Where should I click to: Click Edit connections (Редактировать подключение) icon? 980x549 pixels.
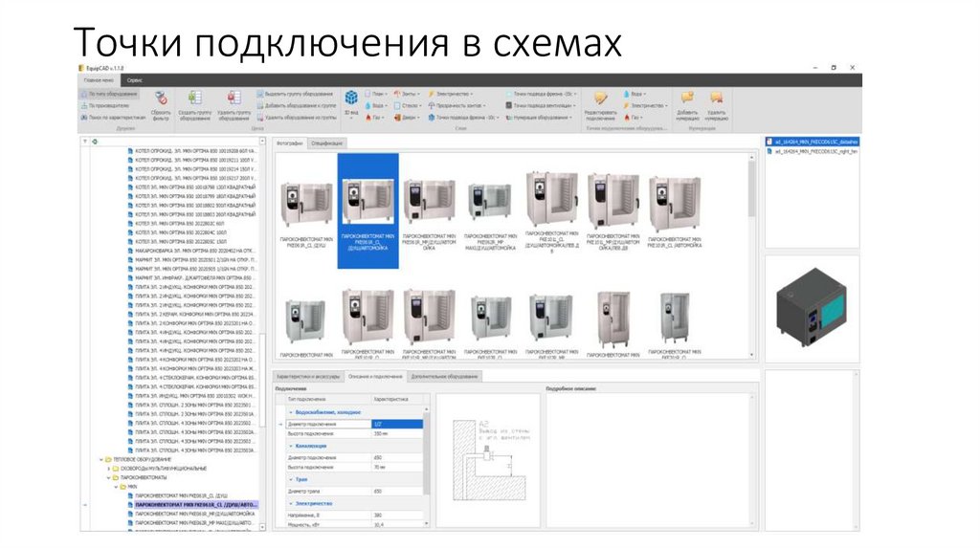tap(600, 99)
